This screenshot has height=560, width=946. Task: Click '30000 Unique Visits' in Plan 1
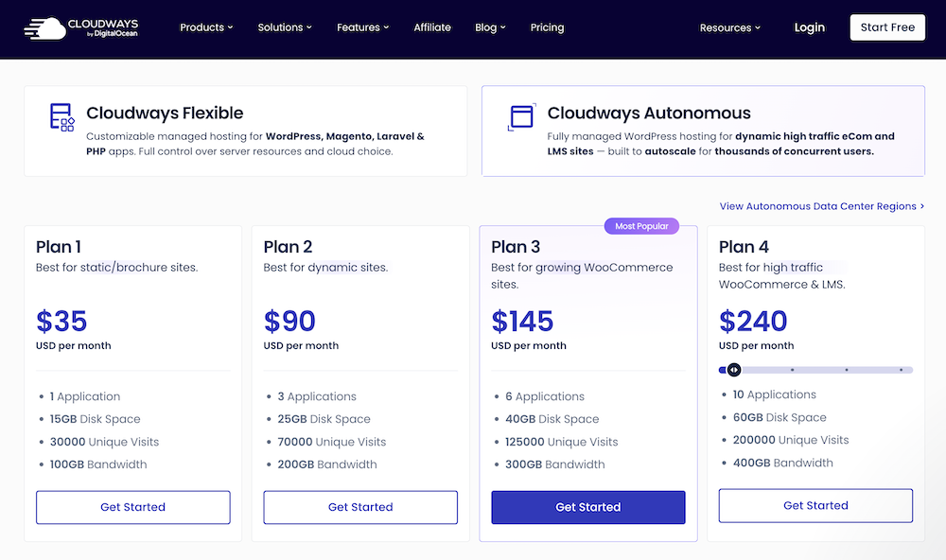pos(104,442)
